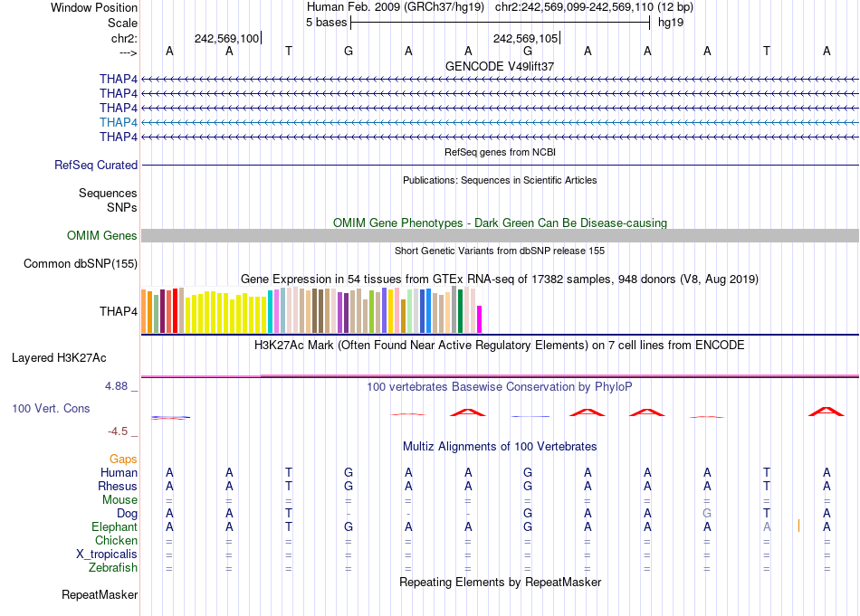The image size is (860, 616).
Task: Click the 4.88 PhyloP upper limit label
Action: 116,386
